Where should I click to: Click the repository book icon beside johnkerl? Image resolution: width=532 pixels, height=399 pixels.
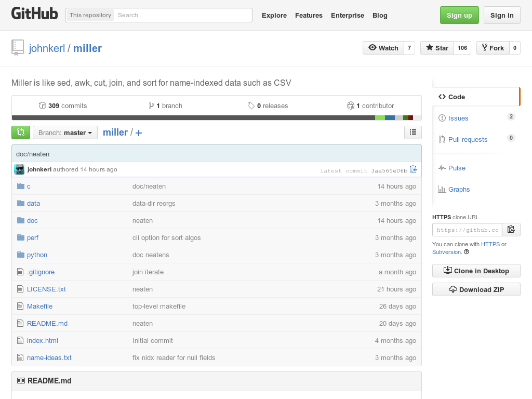click(x=17, y=47)
